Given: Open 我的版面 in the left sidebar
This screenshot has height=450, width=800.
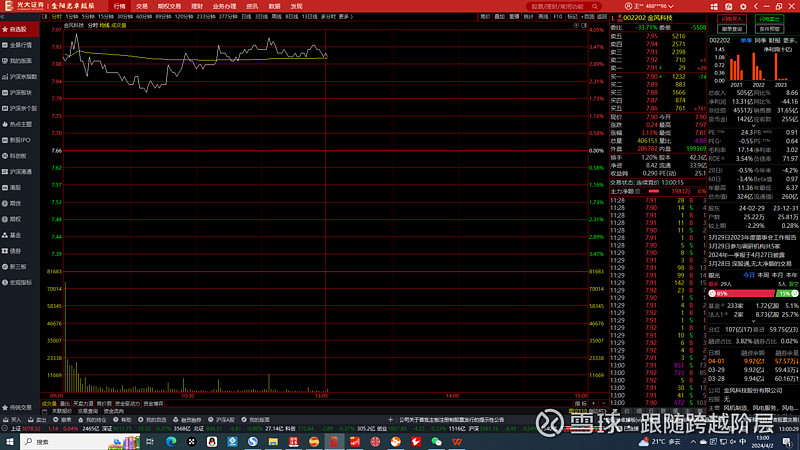Looking at the screenshot, I should point(17,61).
